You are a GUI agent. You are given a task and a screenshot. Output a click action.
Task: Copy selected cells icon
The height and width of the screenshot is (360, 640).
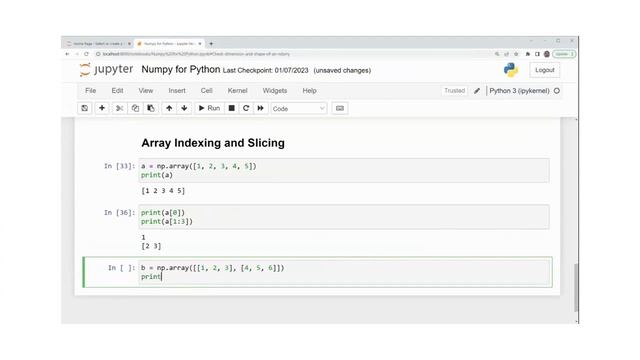(135, 108)
